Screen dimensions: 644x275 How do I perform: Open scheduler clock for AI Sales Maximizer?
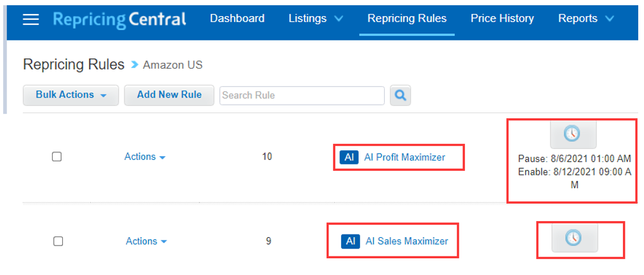(574, 238)
